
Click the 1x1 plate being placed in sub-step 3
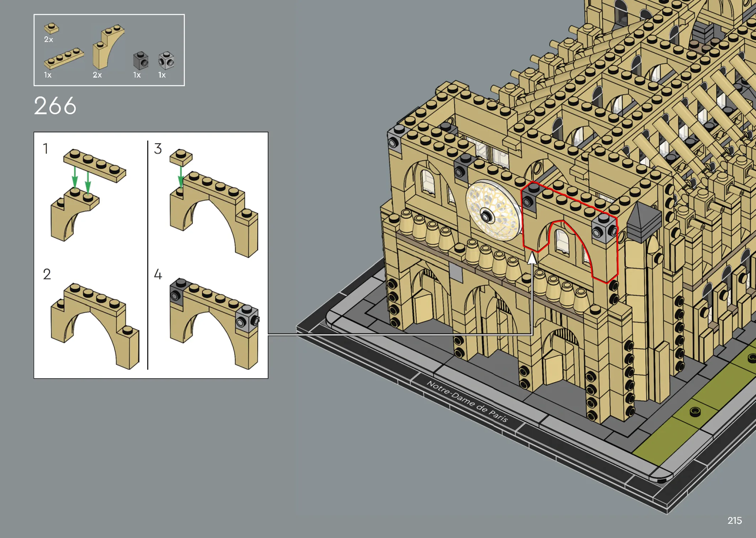181,157
